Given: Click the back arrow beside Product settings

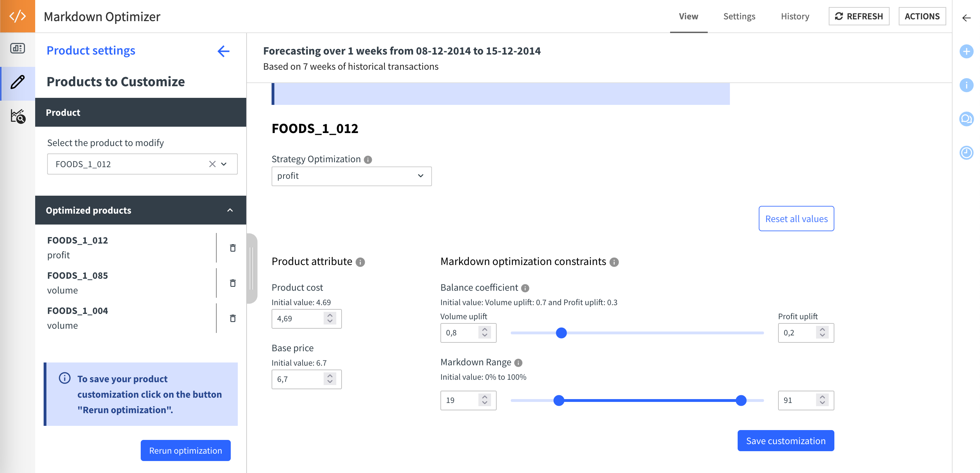Looking at the screenshot, I should tap(223, 51).
